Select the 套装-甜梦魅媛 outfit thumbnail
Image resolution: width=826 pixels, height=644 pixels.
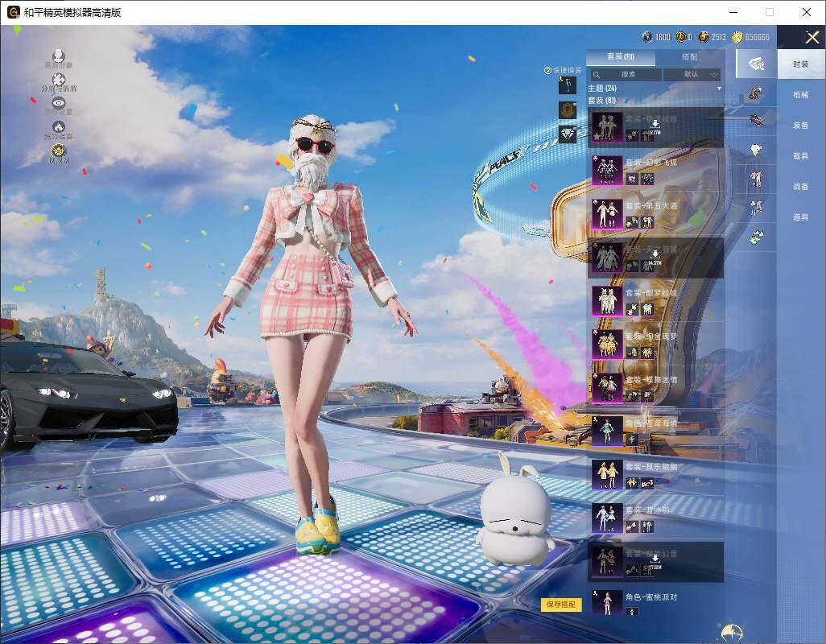[607, 301]
